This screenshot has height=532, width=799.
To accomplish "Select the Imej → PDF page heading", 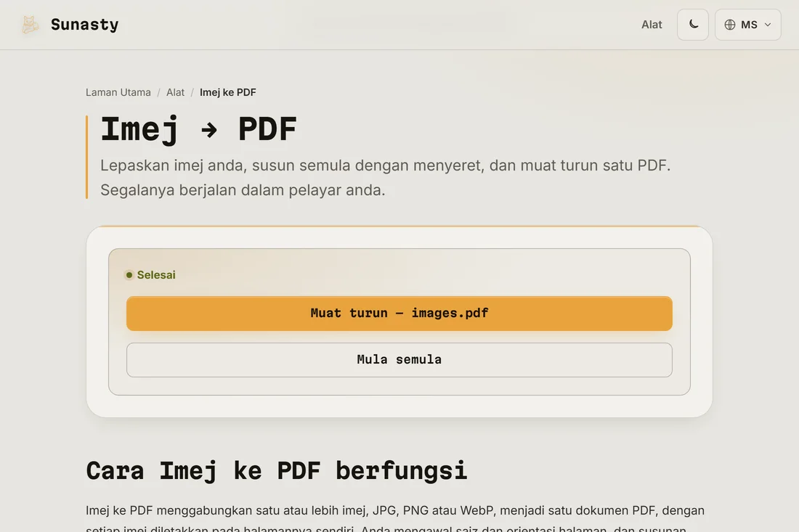I will (199, 128).
